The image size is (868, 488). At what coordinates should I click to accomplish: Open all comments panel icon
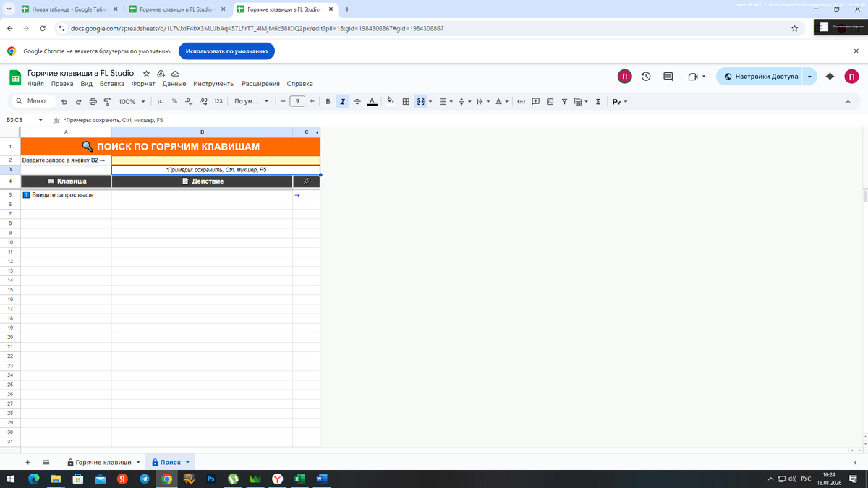coord(668,76)
